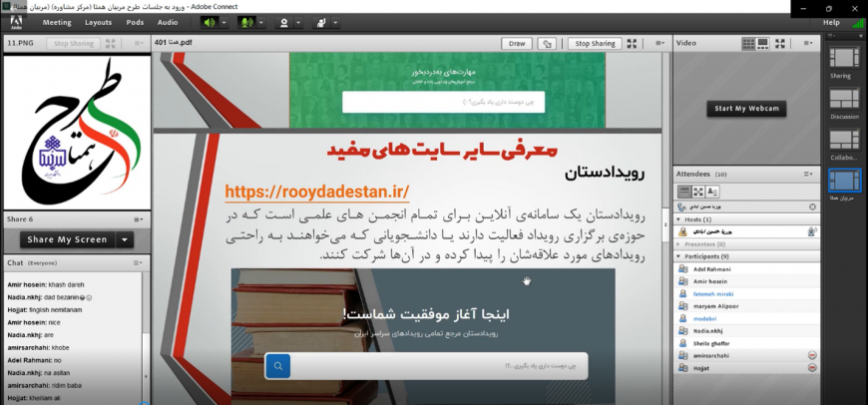
Task: Click the user icon next to Nadia.nkhj attendee
Action: pos(683,331)
